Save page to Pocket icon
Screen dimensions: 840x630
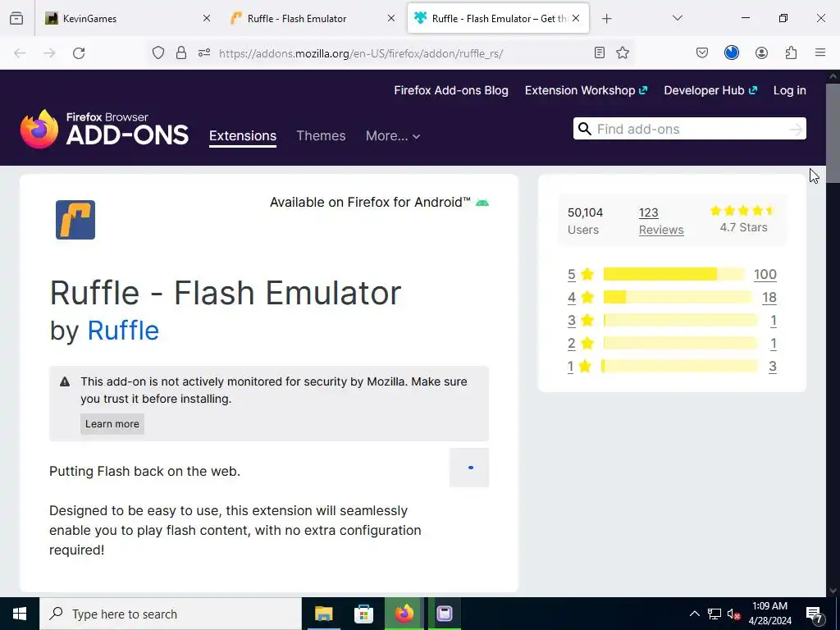[x=702, y=52]
